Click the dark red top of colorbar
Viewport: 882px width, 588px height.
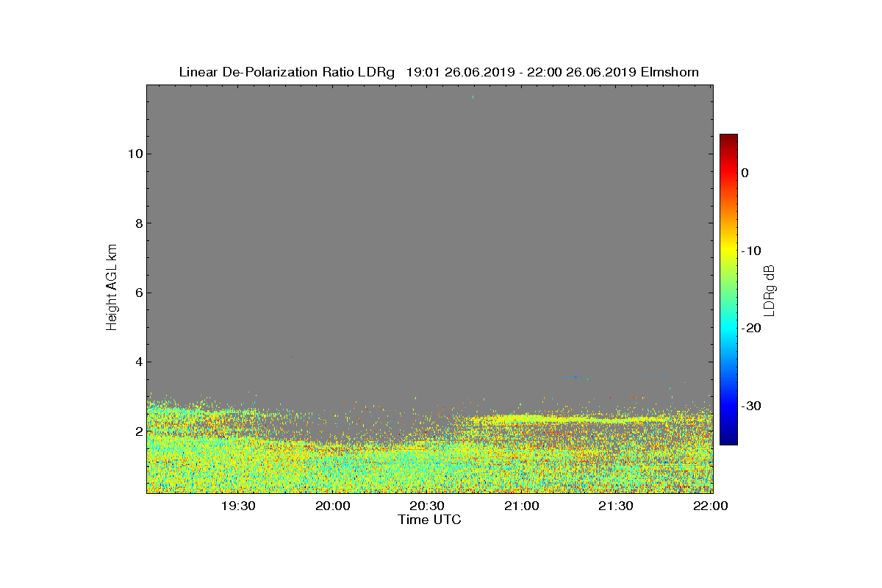[x=728, y=138]
